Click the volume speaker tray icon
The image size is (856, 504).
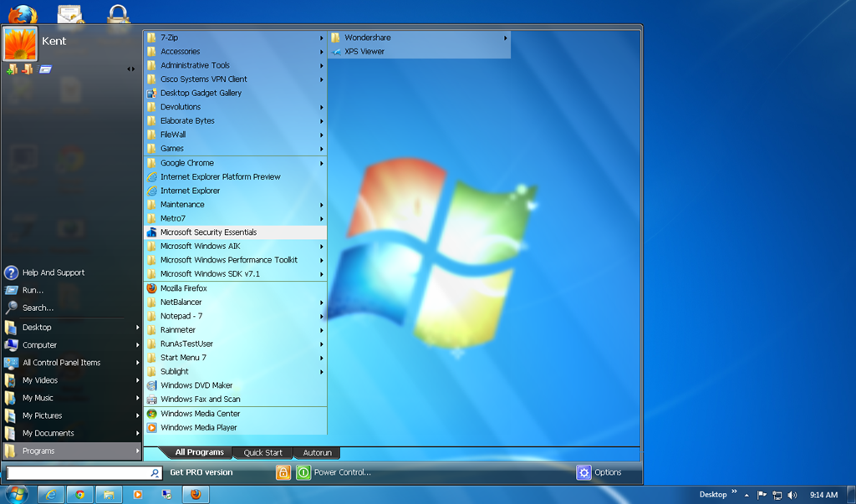[792, 496]
